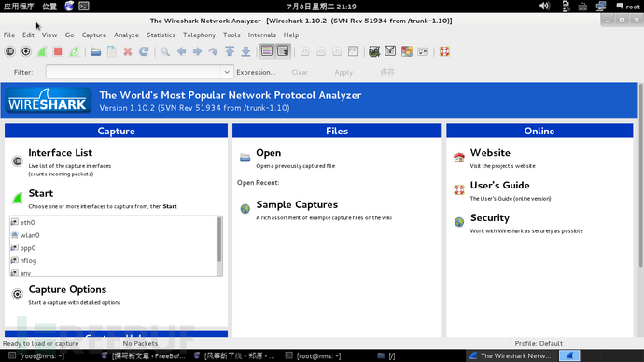Click the red stop capture toolbar icon
The width and height of the screenshot is (644, 362).
tap(58, 51)
